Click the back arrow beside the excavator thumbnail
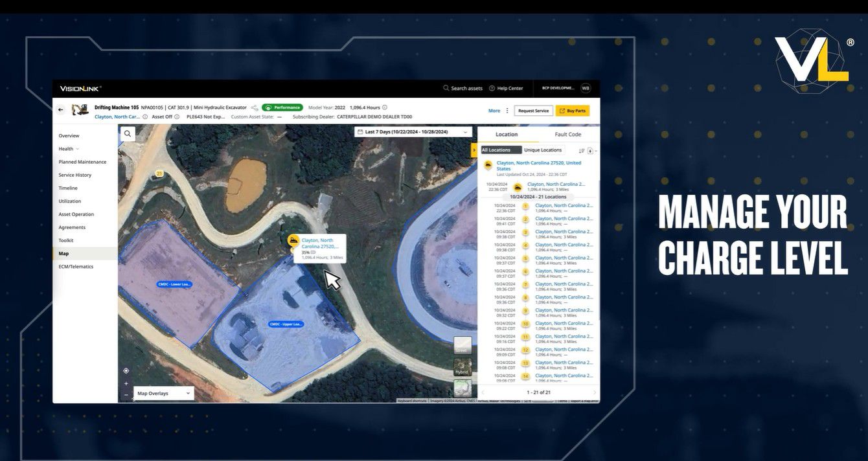This screenshot has height=461, width=868. click(61, 110)
